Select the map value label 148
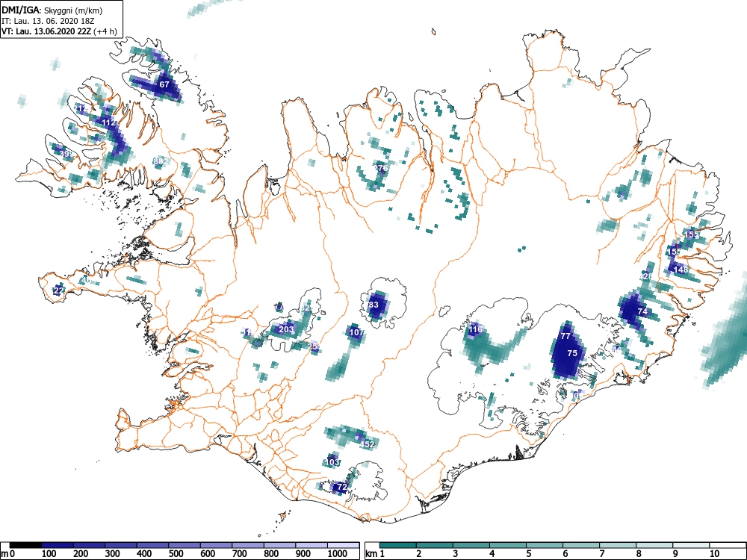 pos(681,269)
